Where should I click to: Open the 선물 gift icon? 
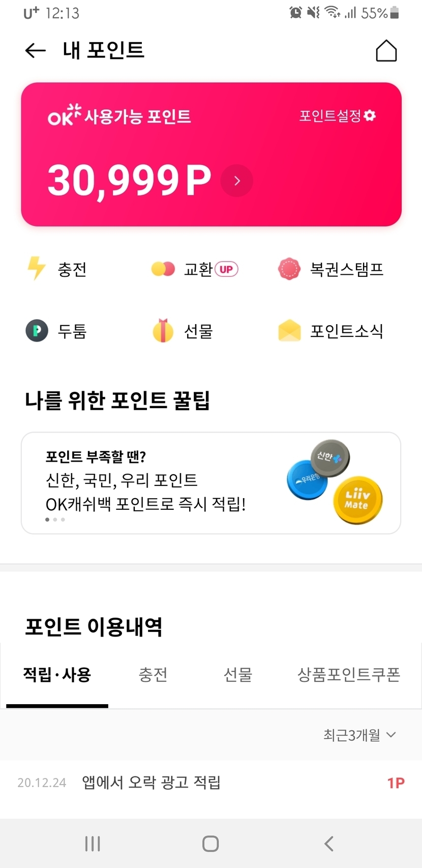pyautogui.click(x=163, y=331)
